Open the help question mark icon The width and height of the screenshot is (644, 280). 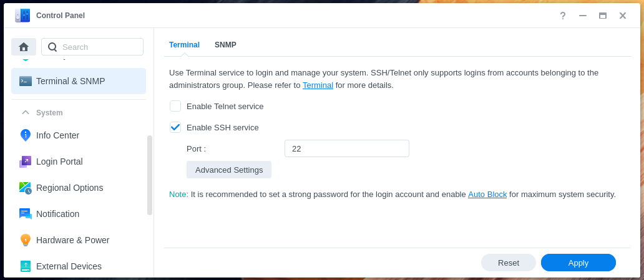coord(563,16)
